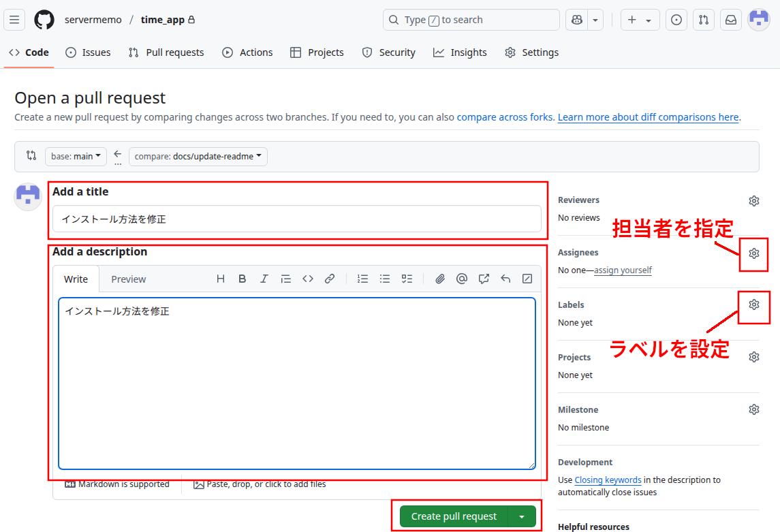Open the Labels gear settings

click(754, 304)
